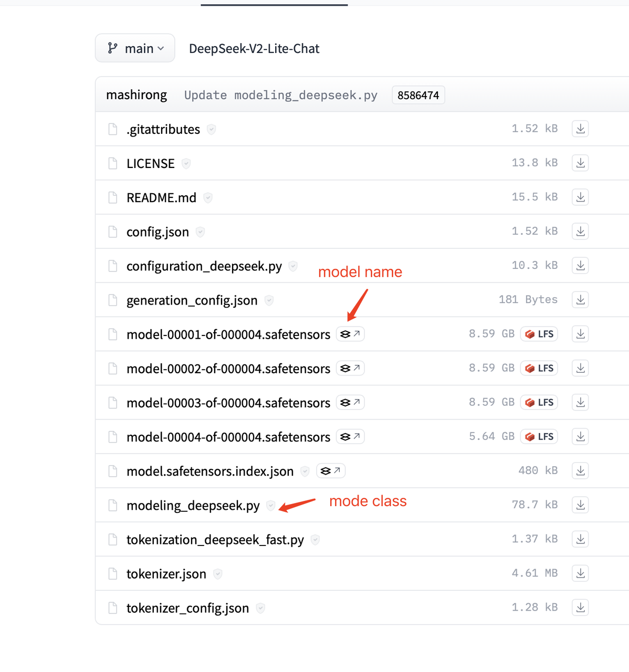Open the safetensors viewer for model-00003-of-000004.safetensors
Screen dimensions: 629x672
(350, 402)
